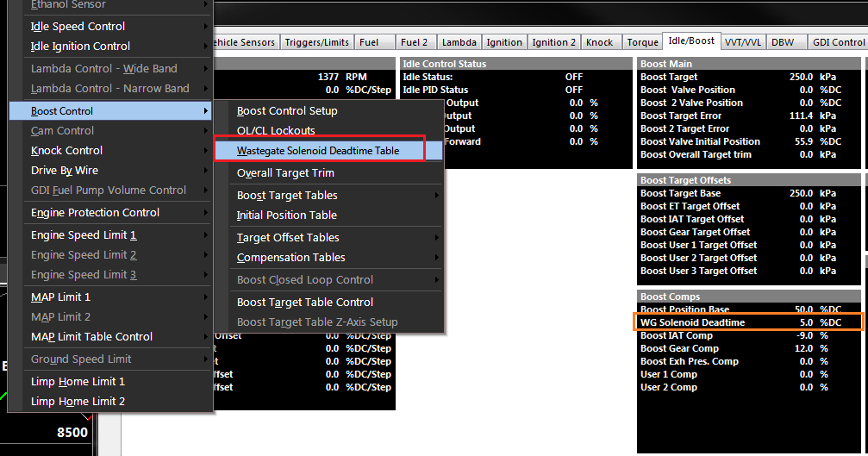This screenshot has height=456, width=868.
Task: Go to the GDI Control tab
Action: [x=835, y=41]
